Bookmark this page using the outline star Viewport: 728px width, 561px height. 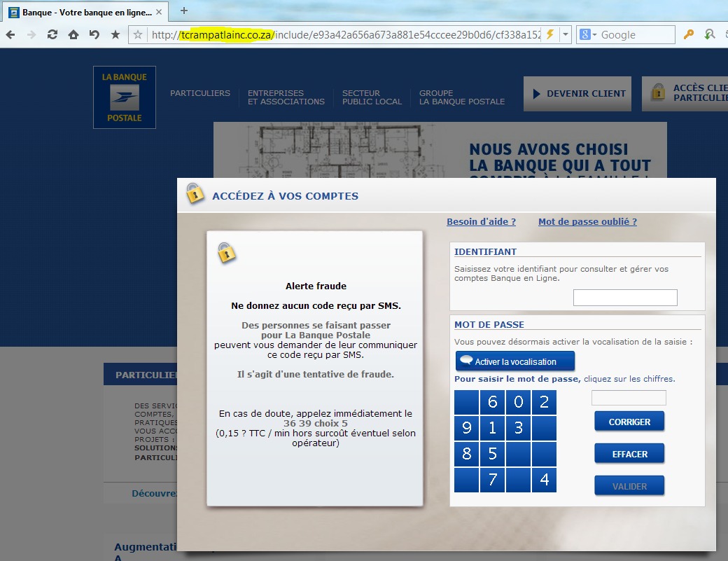pyautogui.click(x=138, y=34)
